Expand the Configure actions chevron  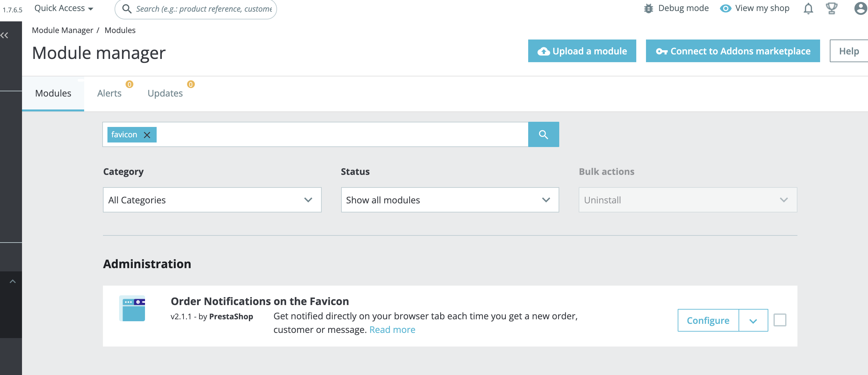point(753,320)
